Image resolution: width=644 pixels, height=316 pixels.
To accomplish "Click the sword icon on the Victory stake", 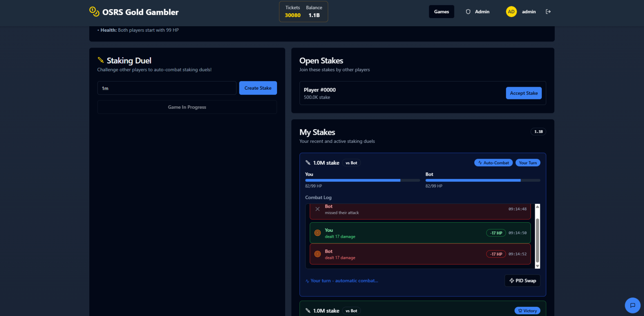I will [308, 311].
